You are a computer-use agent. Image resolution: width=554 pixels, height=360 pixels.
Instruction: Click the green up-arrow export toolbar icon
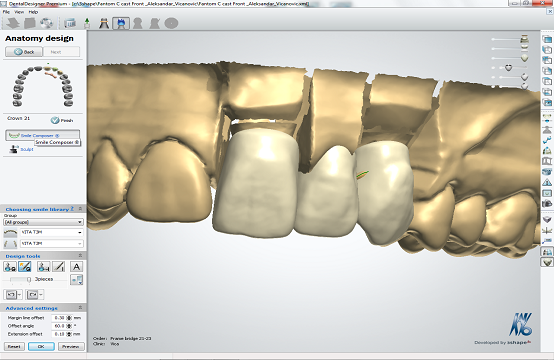[x=87, y=23]
